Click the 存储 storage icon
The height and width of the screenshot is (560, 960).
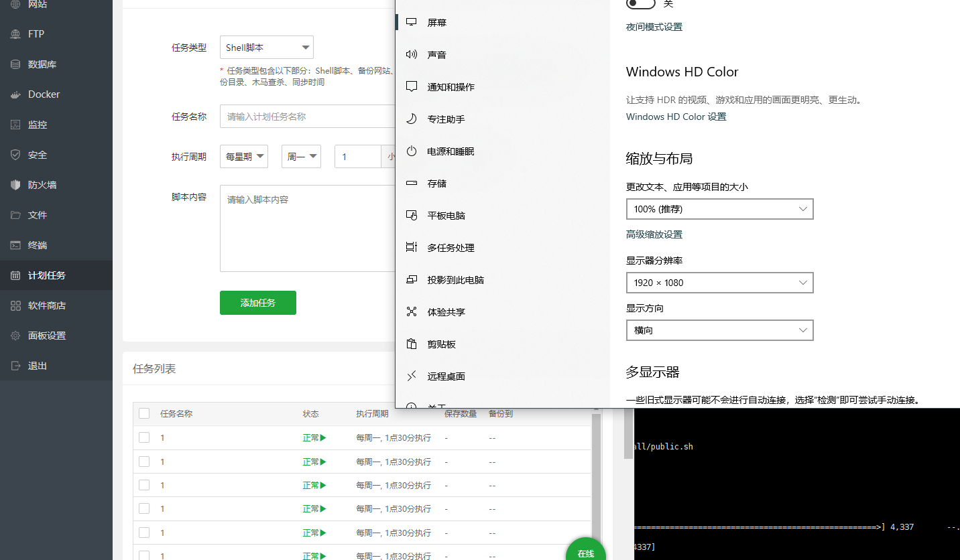[412, 183]
